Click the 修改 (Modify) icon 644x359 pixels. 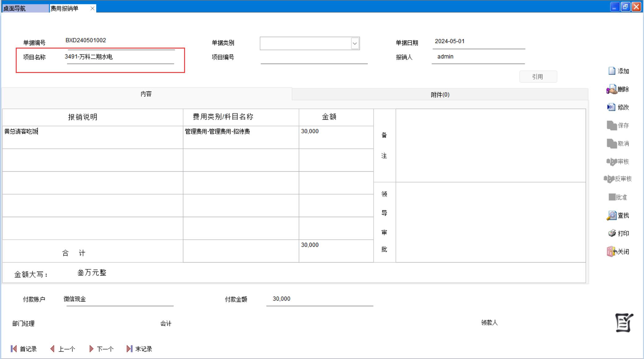tap(611, 107)
